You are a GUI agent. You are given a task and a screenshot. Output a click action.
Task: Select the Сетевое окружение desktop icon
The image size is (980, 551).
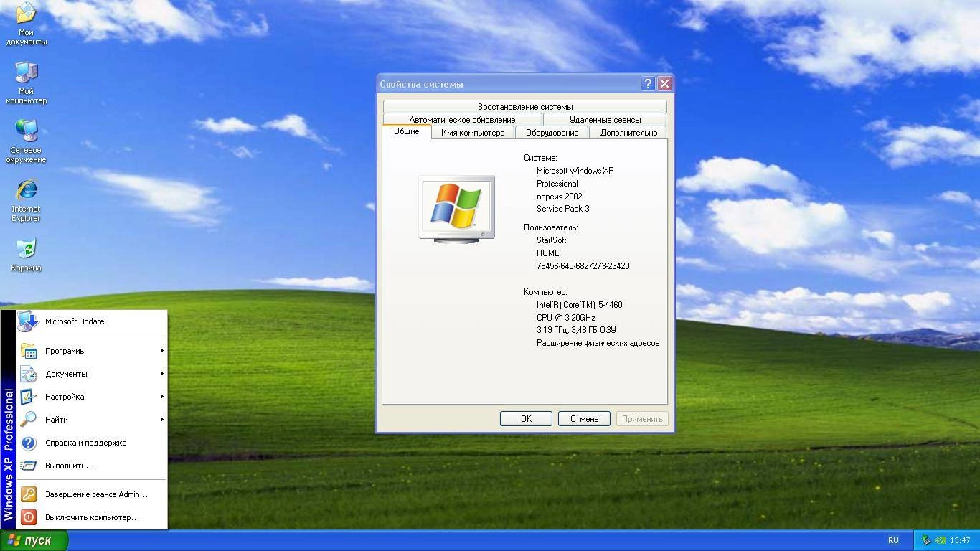tap(26, 141)
